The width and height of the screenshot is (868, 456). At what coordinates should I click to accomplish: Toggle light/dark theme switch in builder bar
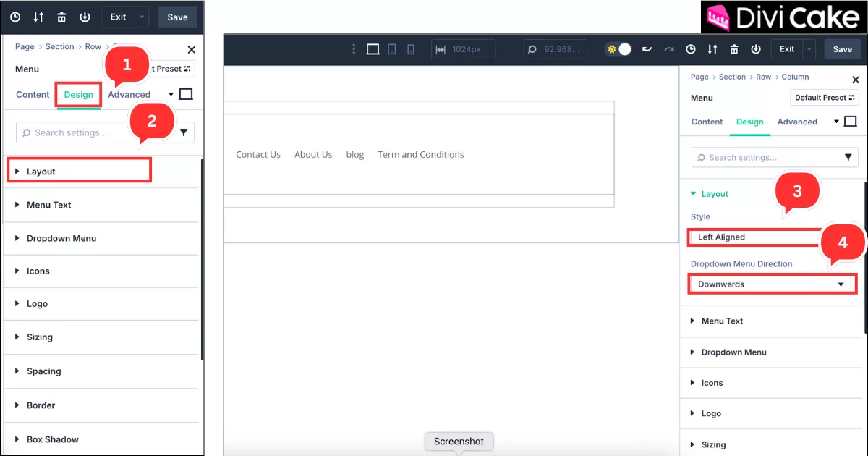[618, 49]
